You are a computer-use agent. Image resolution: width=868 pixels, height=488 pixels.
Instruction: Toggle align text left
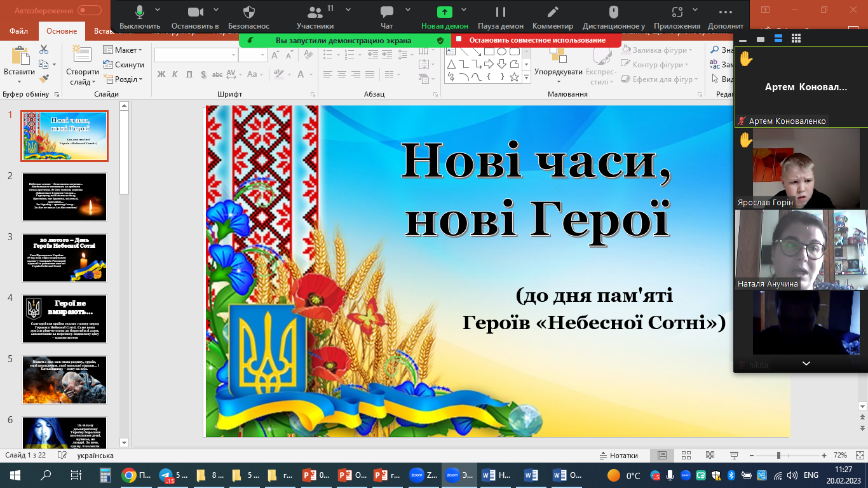pyautogui.click(x=327, y=74)
